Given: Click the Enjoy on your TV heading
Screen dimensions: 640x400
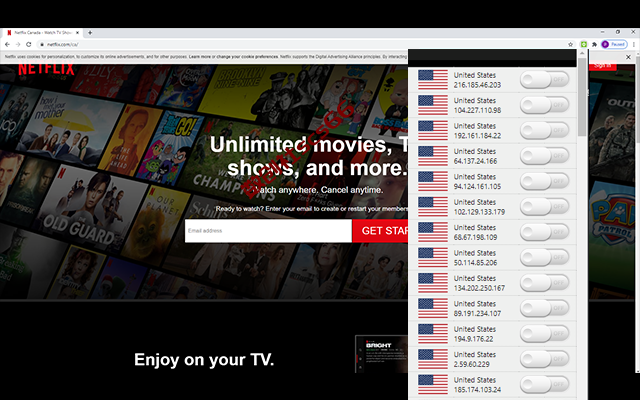Looking at the screenshot, I should click(x=204, y=360).
